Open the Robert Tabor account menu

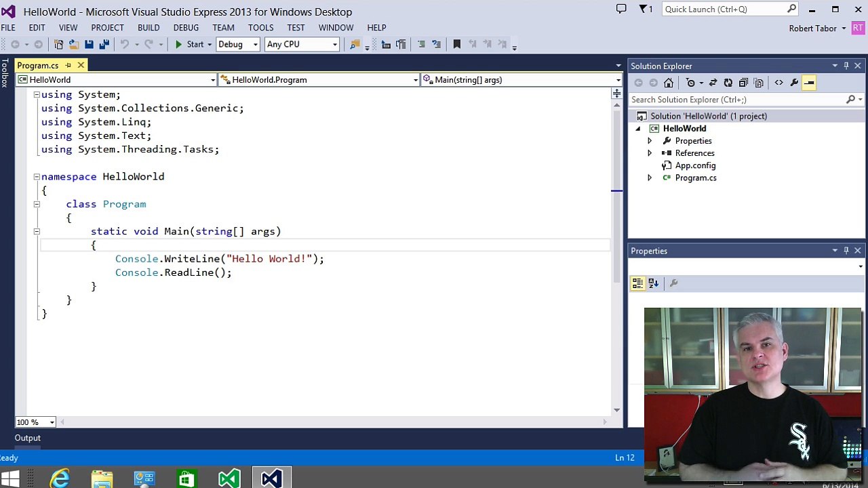click(x=818, y=28)
